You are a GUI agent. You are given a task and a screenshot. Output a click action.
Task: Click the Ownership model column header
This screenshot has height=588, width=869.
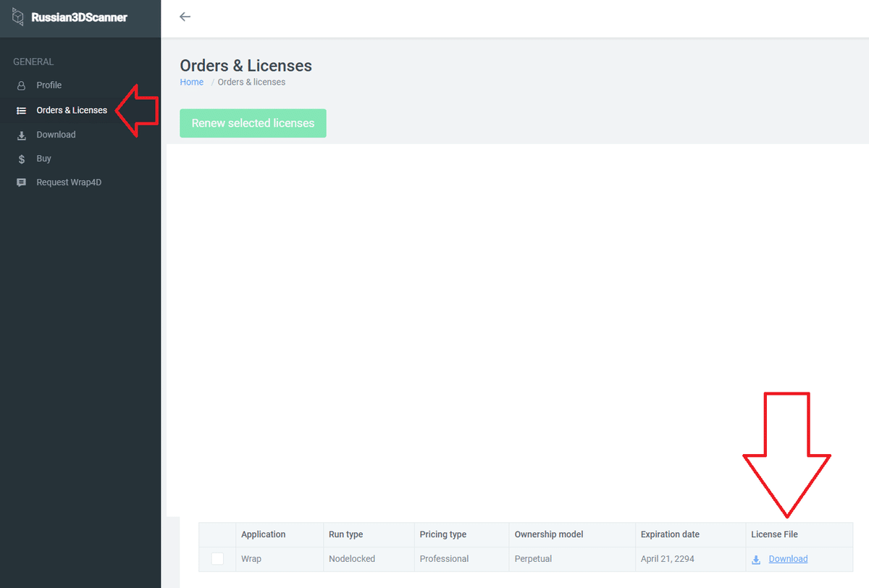[x=549, y=534]
